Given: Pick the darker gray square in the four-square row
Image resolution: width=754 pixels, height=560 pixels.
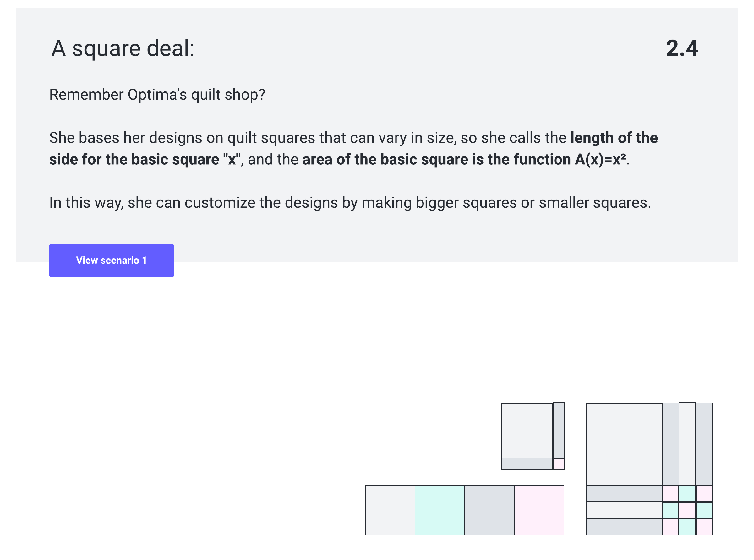Looking at the screenshot, I should click(x=489, y=510).
